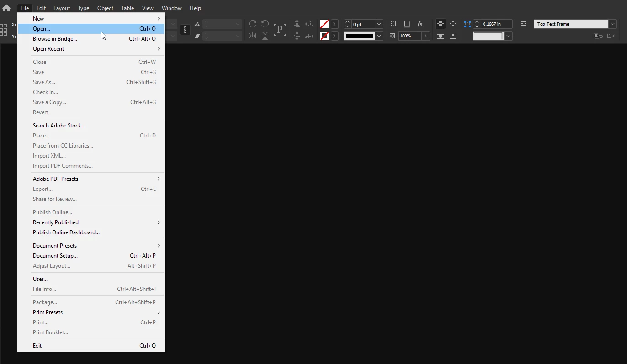This screenshot has width=627, height=364.
Task: Open the Window menu
Action: tap(172, 8)
